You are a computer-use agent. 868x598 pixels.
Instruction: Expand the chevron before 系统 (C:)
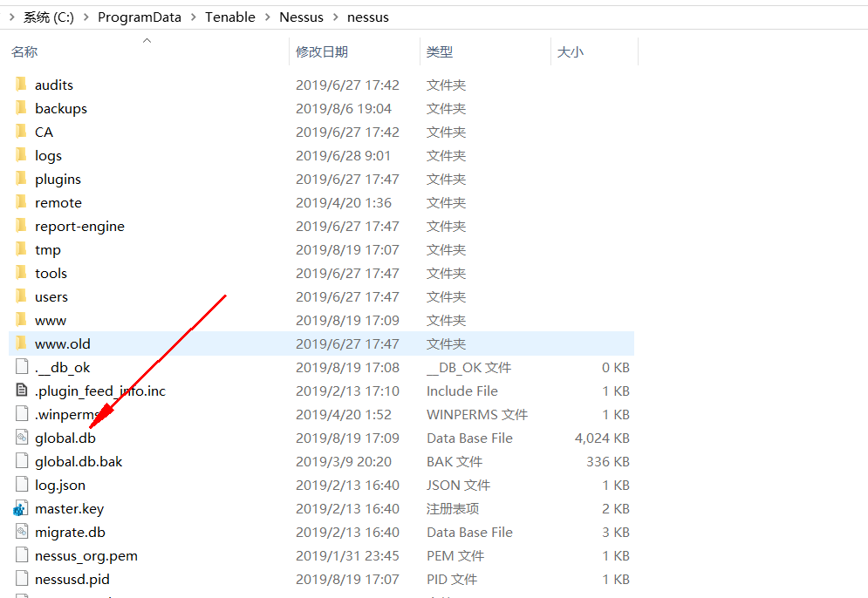tap(12, 17)
